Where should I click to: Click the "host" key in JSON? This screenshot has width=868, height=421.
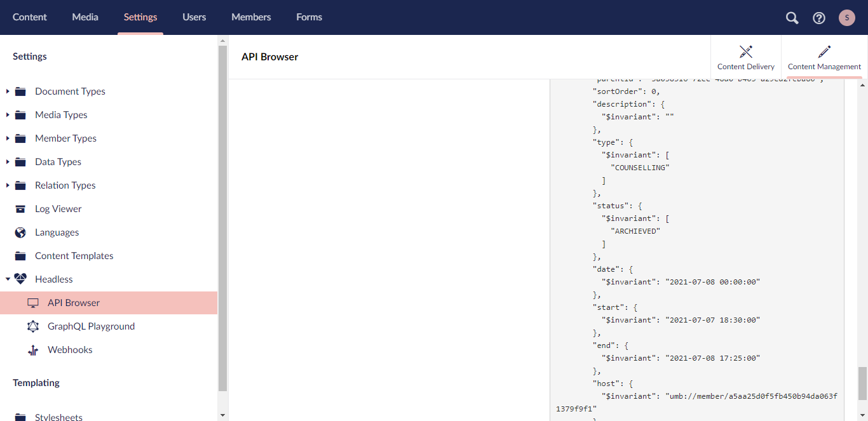click(606, 384)
